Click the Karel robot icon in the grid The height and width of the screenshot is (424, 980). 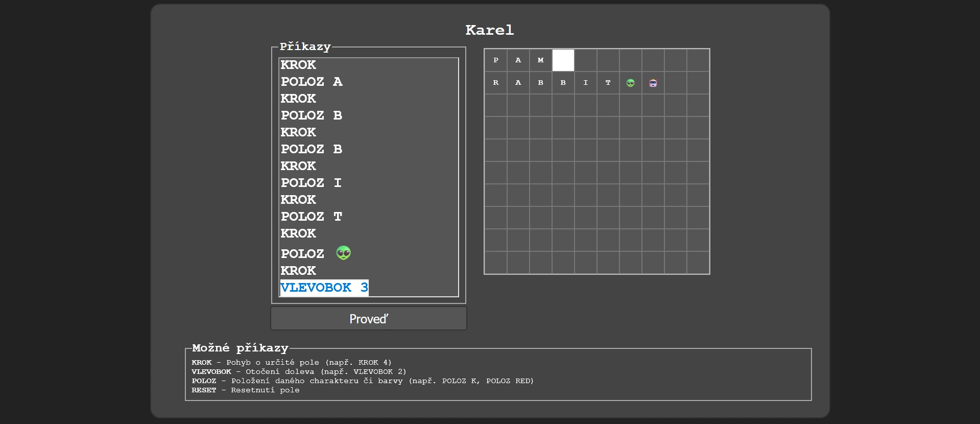[653, 83]
